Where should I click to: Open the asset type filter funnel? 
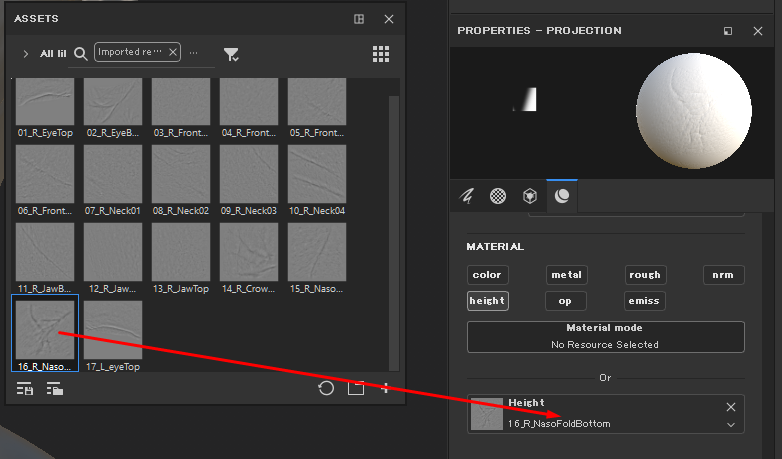pos(231,54)
